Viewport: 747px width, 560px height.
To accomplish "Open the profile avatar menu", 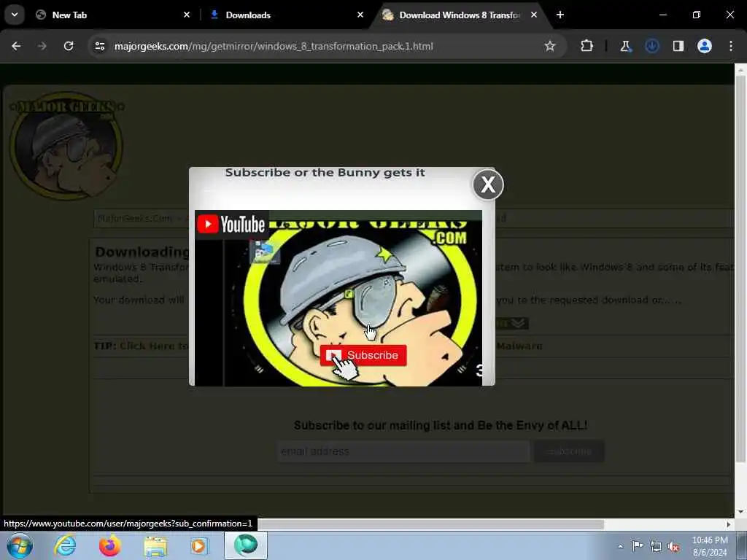I will click(704, 46).
